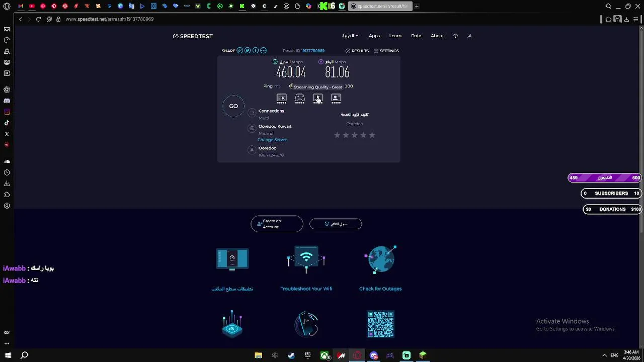
Task: Click the gaming quality controller icon
Action: click(300, 99)
